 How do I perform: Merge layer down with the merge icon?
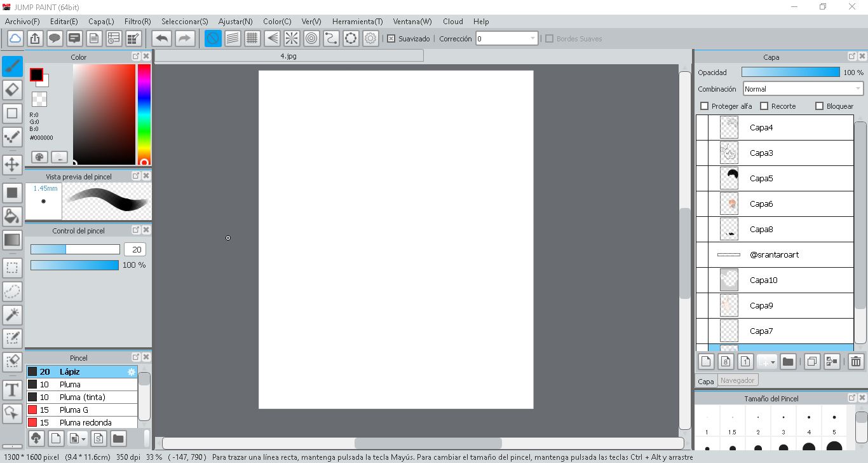pos(831,362)
